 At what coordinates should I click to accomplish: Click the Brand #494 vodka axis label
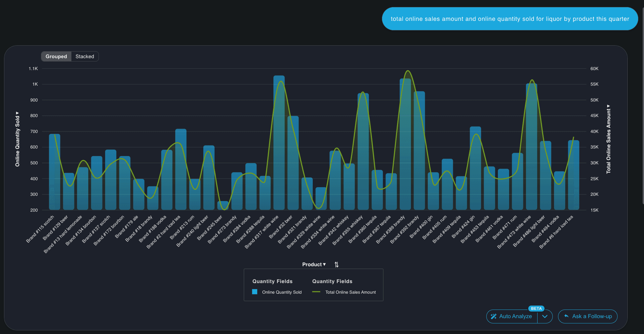pos(545,229)
